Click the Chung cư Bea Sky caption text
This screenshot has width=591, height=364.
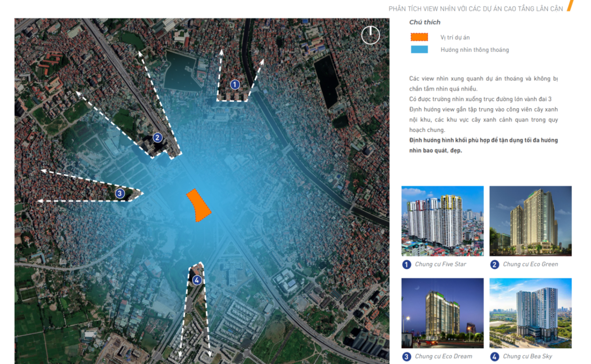click(x=527, y=357)
